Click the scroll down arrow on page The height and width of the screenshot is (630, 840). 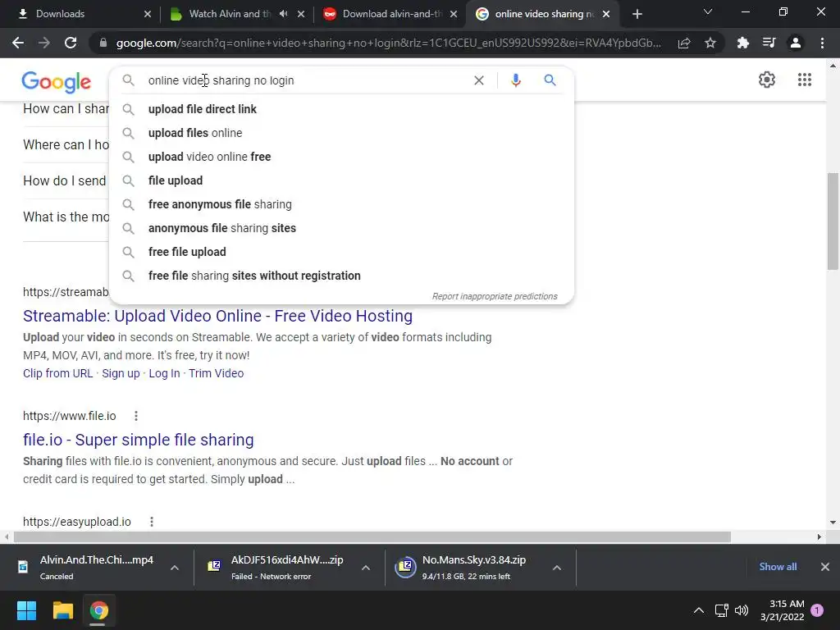833,523
